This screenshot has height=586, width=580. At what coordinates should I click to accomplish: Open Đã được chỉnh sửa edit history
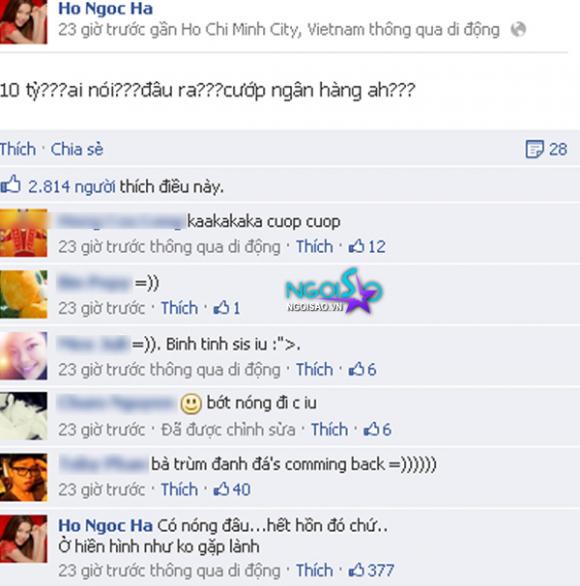click(228, 429)
